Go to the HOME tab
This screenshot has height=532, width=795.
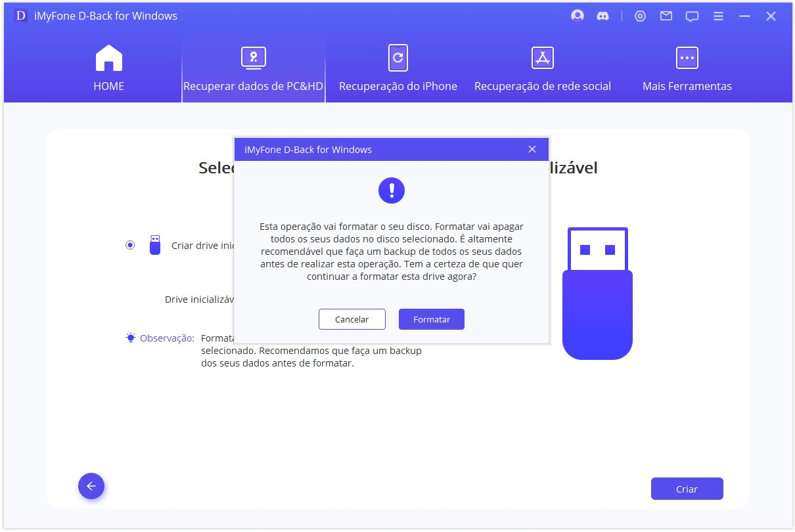[x=109, y=69]
